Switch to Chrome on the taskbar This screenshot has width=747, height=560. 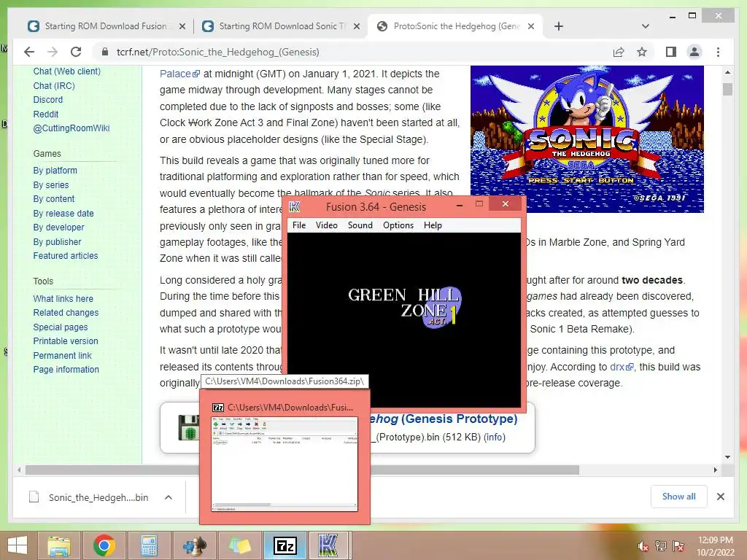pos(104,545)
